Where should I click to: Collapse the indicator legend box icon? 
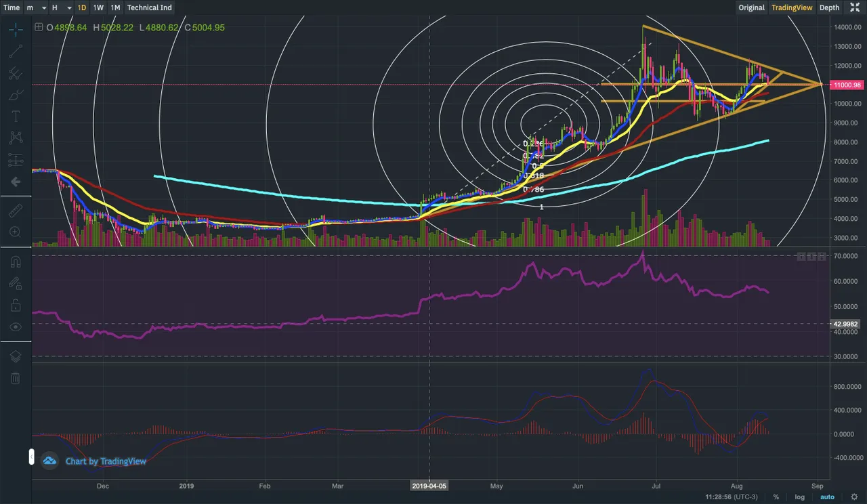tap(39, 28)
